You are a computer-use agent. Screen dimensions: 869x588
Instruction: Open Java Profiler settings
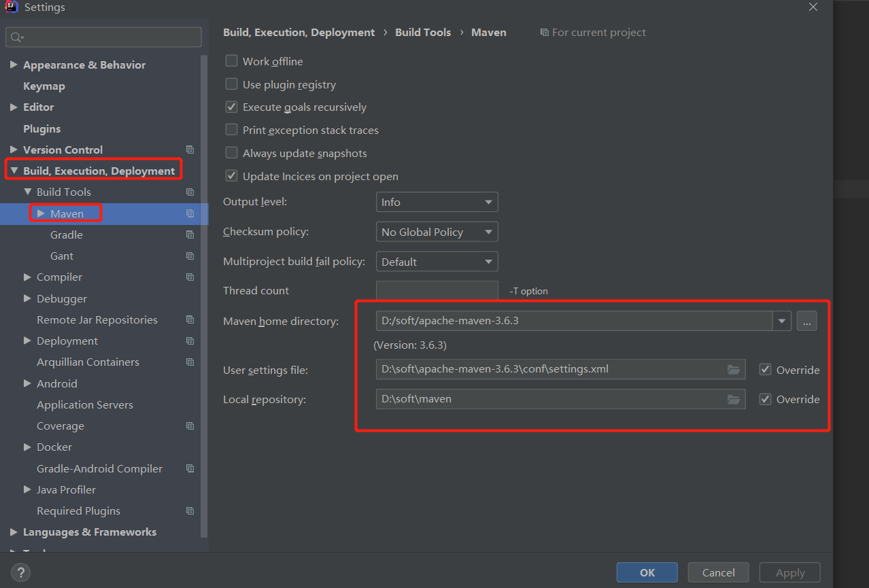(x=66, y=489)
